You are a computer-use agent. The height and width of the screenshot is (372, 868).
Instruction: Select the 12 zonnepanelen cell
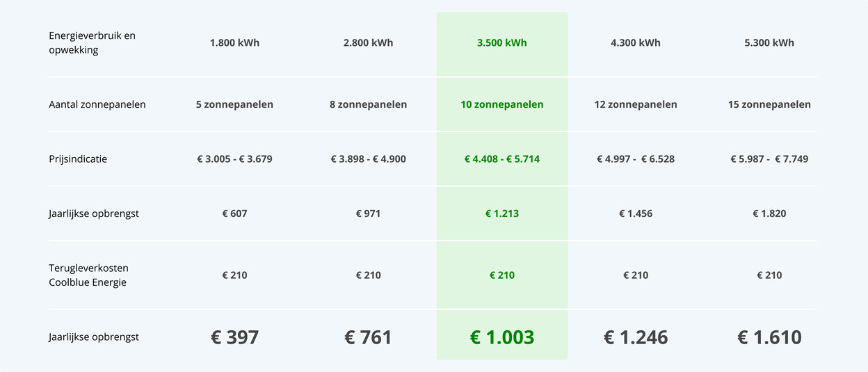635,105
